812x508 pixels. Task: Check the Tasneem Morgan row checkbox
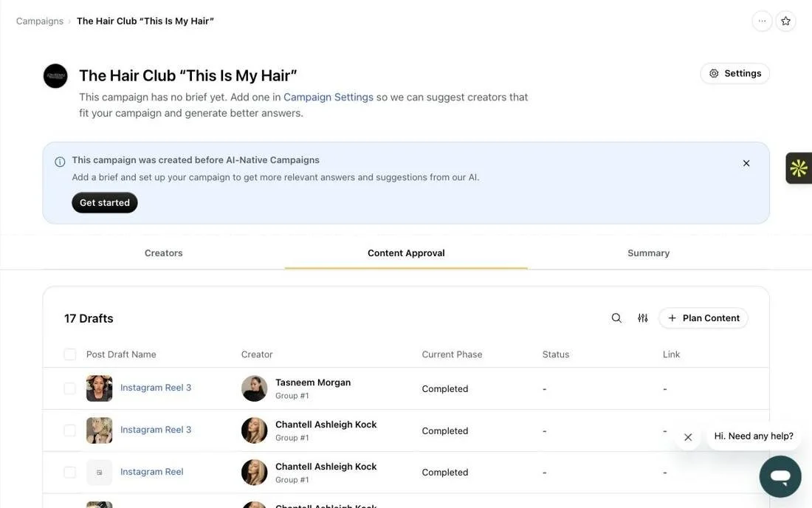click(x=70, y=388)
